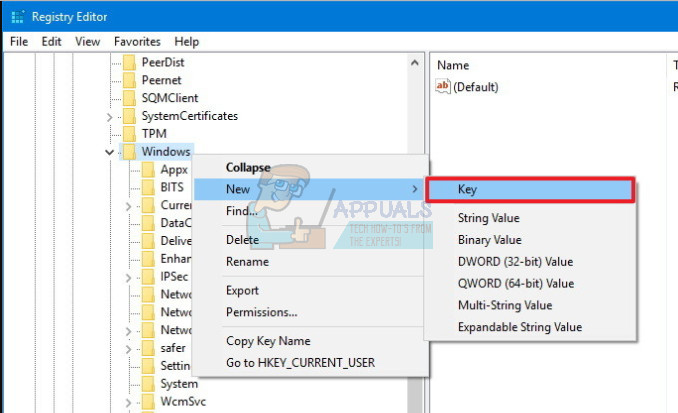
Task: Select Go to HKEY_CURRENT_USER
Action: tap(311, 362)
